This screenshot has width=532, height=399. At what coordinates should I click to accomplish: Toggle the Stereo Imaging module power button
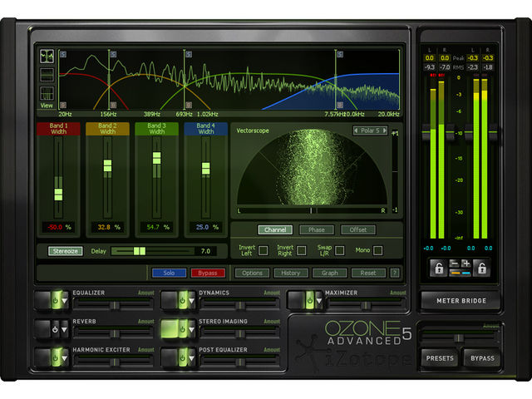pos(182,329)
